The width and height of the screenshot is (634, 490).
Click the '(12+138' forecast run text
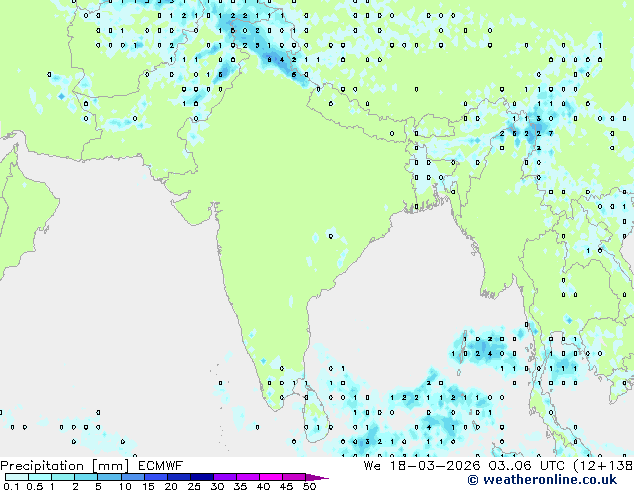coord(603,466)
